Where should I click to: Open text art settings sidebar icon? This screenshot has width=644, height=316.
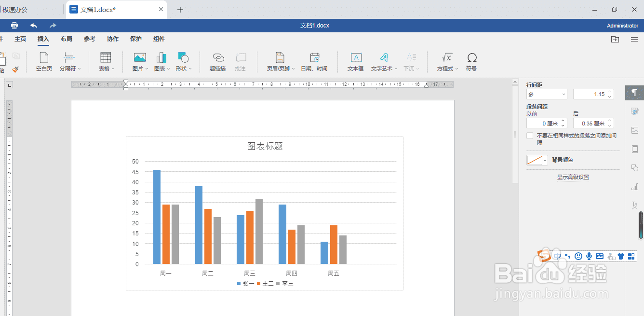pos(634,205)
